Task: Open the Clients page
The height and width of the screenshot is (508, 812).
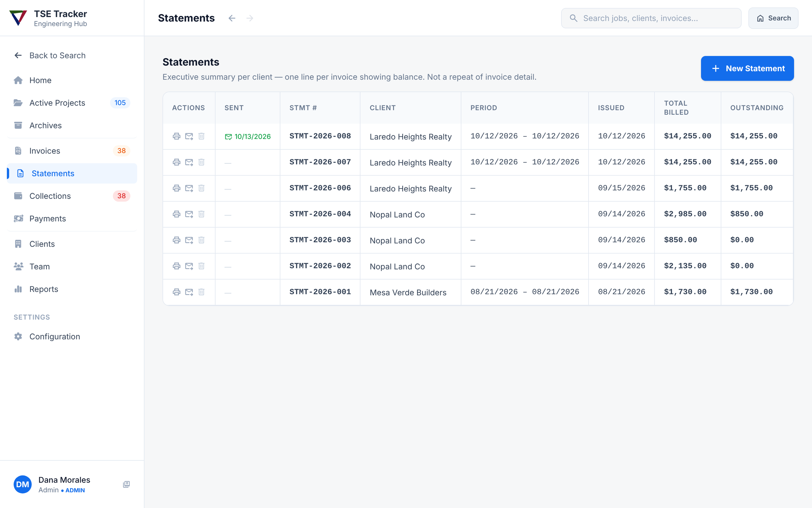Action: [x=72, y=244]
